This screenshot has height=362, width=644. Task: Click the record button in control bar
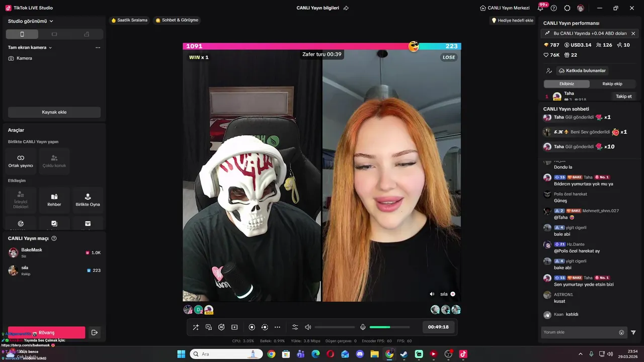pos(252,327)
